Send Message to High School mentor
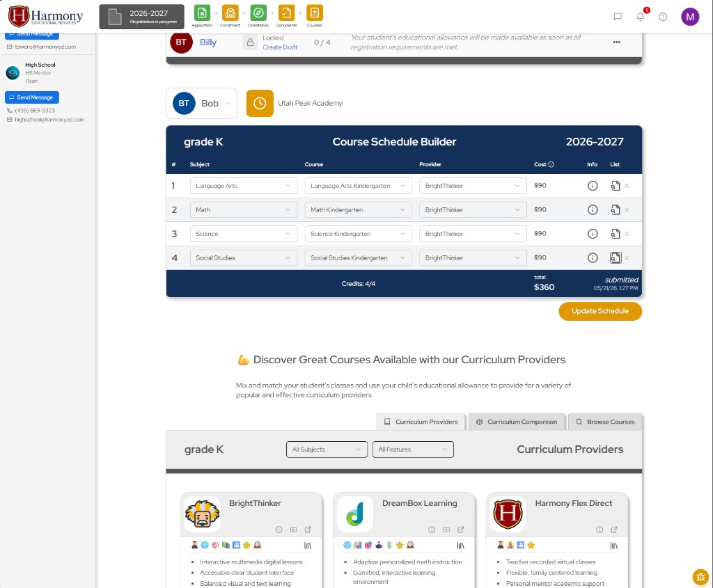The image size is (713, 588). (32, 97)
